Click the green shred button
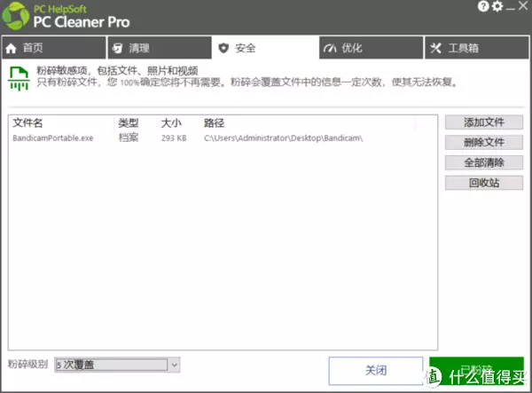The width and height of the screenshot is (532, 393). point(476,371)
